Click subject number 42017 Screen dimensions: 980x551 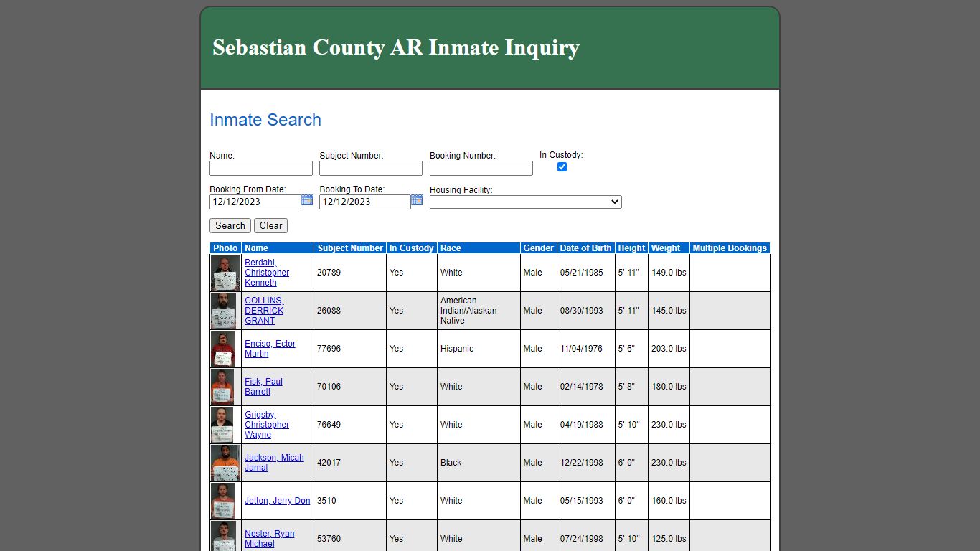pos(329,463)
